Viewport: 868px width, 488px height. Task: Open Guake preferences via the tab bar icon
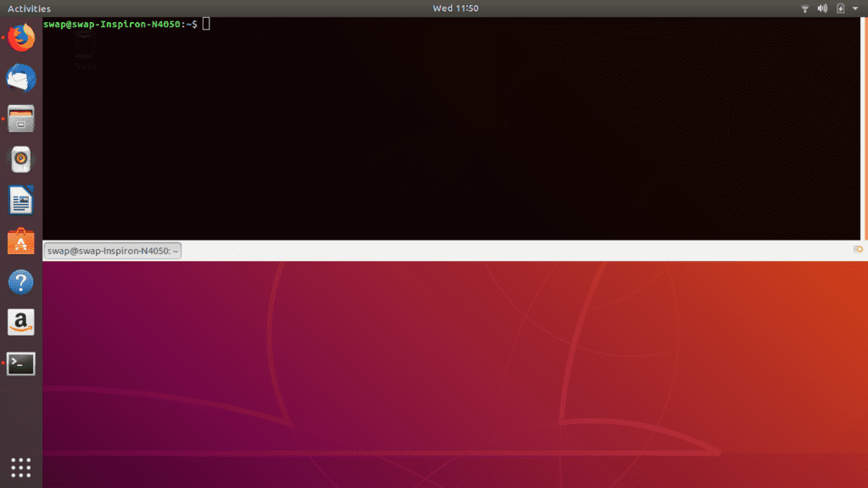click(x=857, y=250)
